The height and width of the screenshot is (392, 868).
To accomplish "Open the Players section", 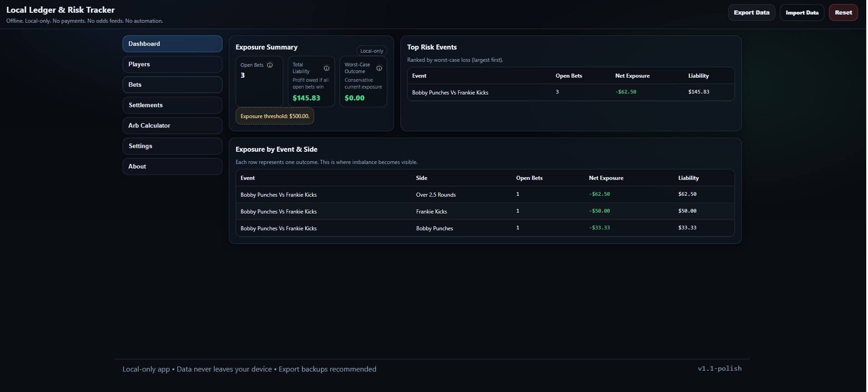I will coord(172,64).
